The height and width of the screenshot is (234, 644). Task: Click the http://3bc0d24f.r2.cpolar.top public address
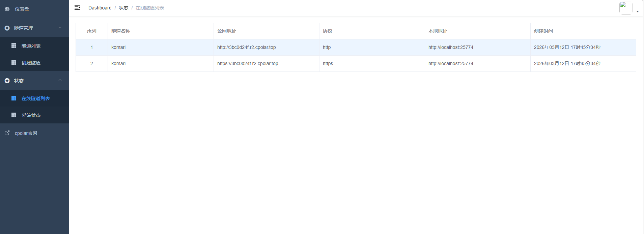coord(246,47)
